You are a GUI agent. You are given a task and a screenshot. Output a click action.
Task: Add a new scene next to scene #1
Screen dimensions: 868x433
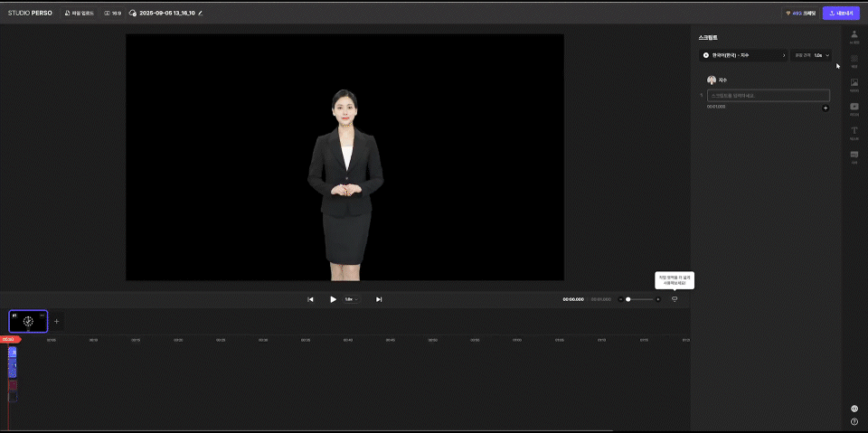tap(56, 321)
